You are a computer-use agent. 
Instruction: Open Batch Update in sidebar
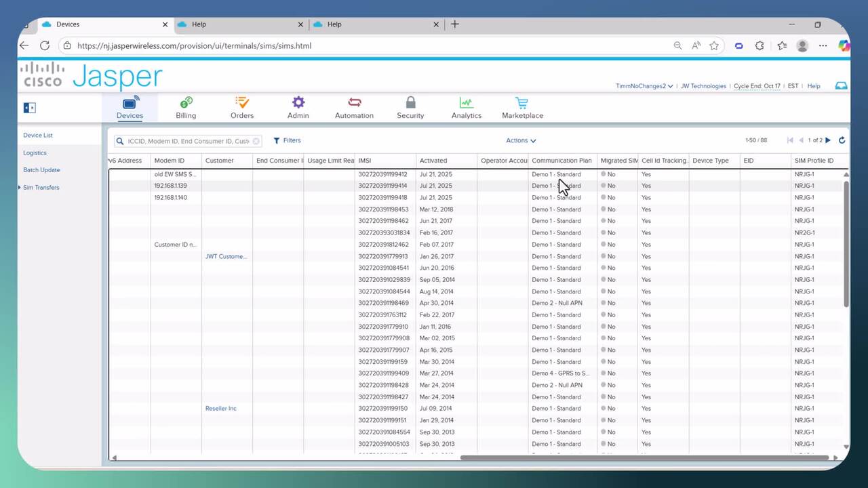click(41, 170)
